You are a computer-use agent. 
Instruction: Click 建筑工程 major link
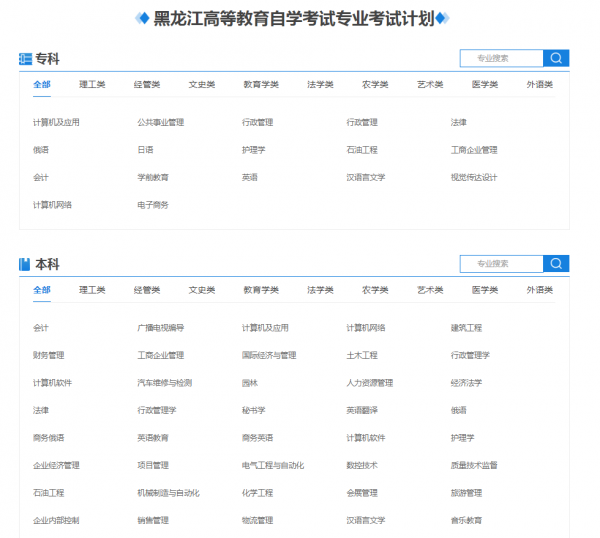[466, 328]
